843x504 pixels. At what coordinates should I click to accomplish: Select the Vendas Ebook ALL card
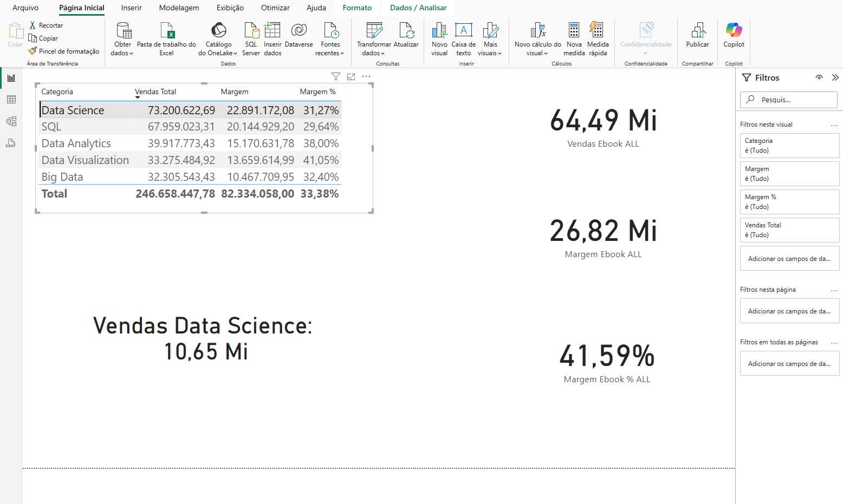coord(603,128)
